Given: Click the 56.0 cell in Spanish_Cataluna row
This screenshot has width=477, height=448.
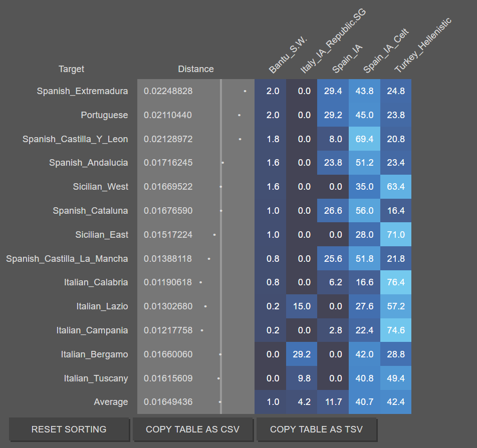Looking at the screenshot, I should (x=364, y=210).
